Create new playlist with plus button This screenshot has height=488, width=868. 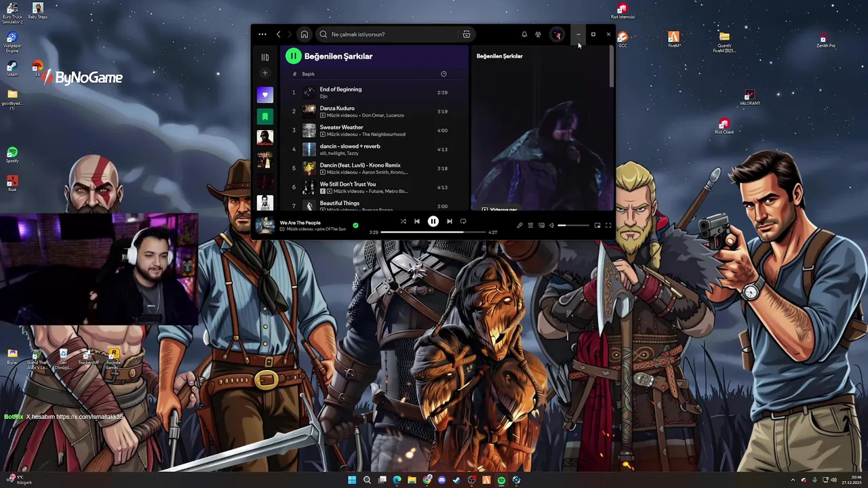[x=265, y=73]
